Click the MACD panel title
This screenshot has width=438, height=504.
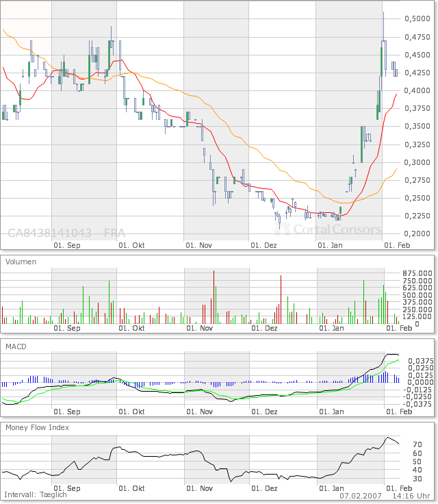pyautogui.click(x=16, y=347)
